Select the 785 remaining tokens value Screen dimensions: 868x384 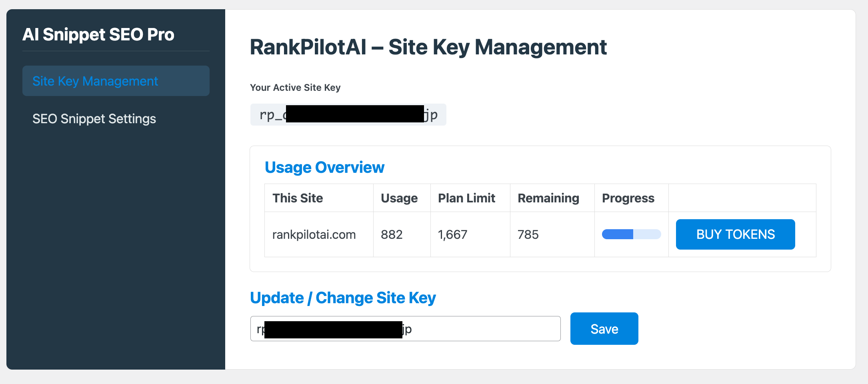pos(528,234)
